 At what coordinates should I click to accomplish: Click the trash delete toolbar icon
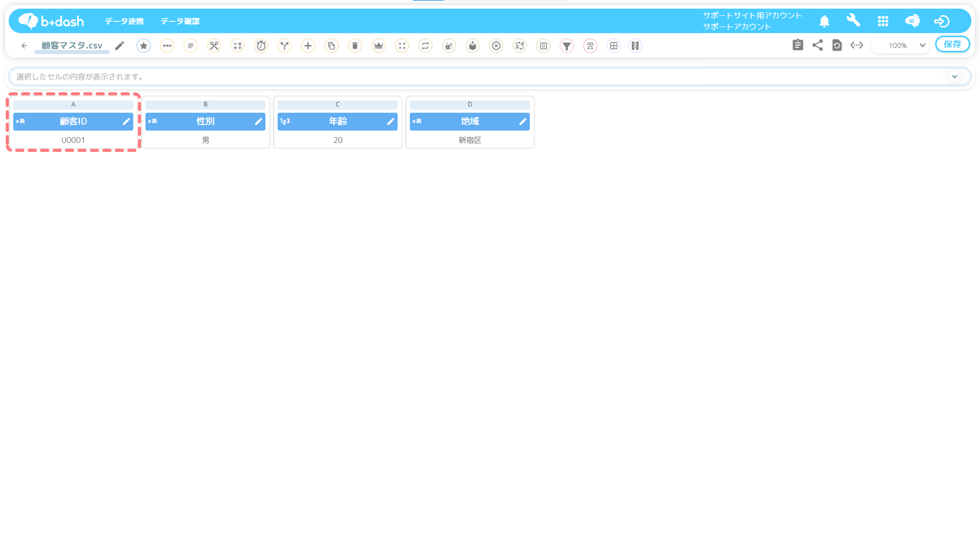[x=355, y=46]
